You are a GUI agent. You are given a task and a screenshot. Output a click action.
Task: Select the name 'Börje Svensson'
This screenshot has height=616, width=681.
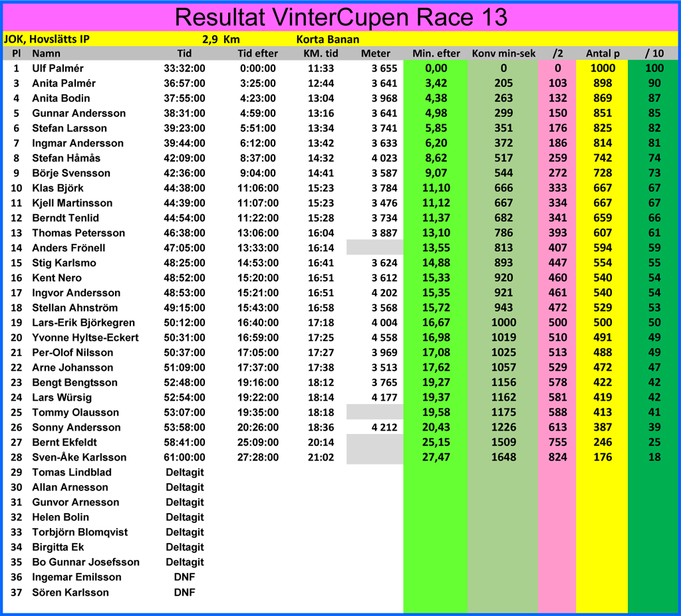71,173
